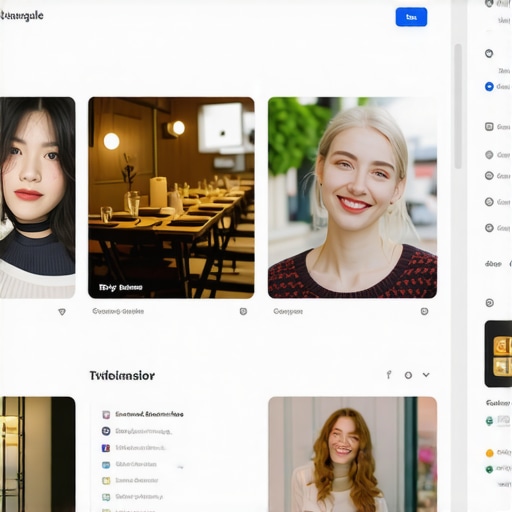Click the clock-like circle icon below the S-shaped sidebar icon
Screen dimensions: 512x512
tap(489, 228)
